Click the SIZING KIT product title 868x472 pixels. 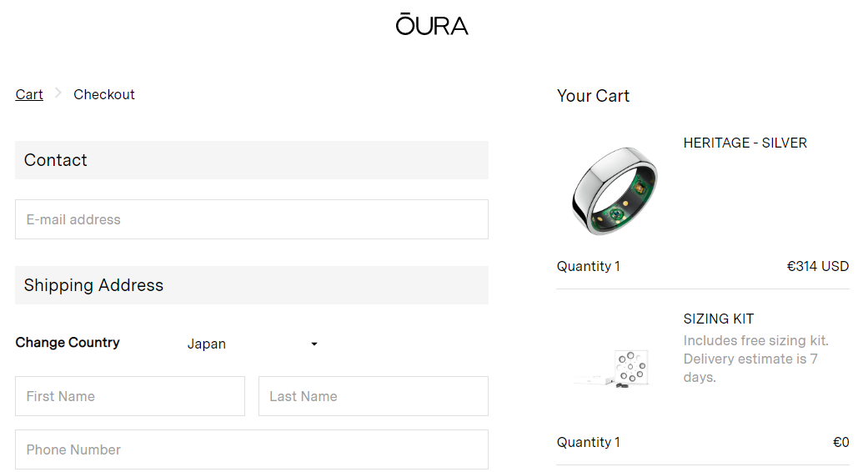pos(718,319)
